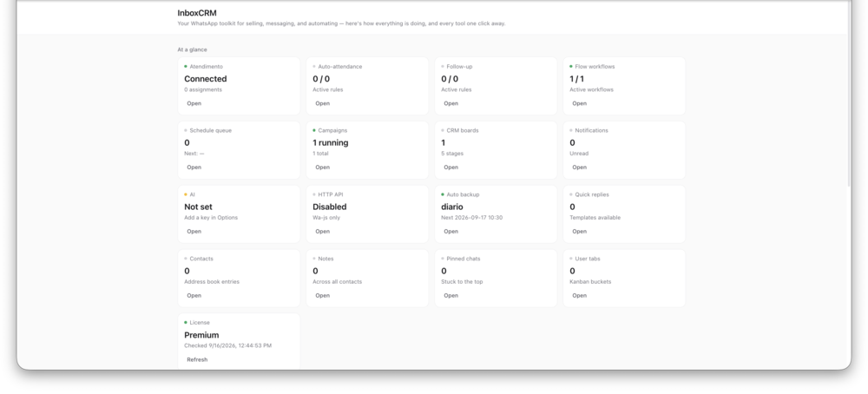Screen dimensions: 868x394
Task: Open Flow workflows
Action: (x=579, y=103)
